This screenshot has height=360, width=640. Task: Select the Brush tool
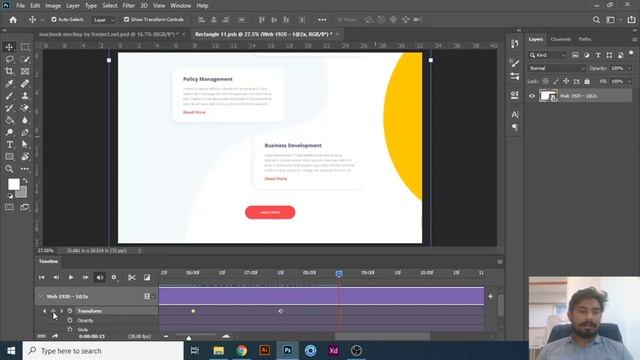click(9, 96)
